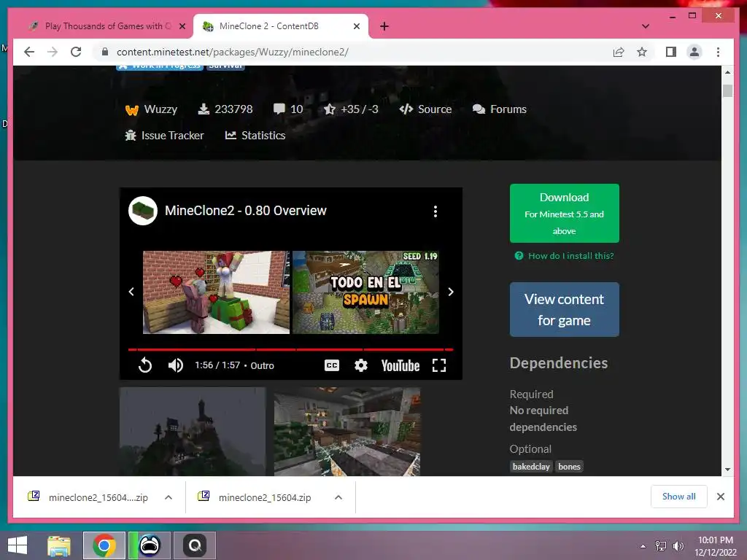Replay the YouTube video
This screenshot has width=747, height=560.
click(x=145, y=365)
